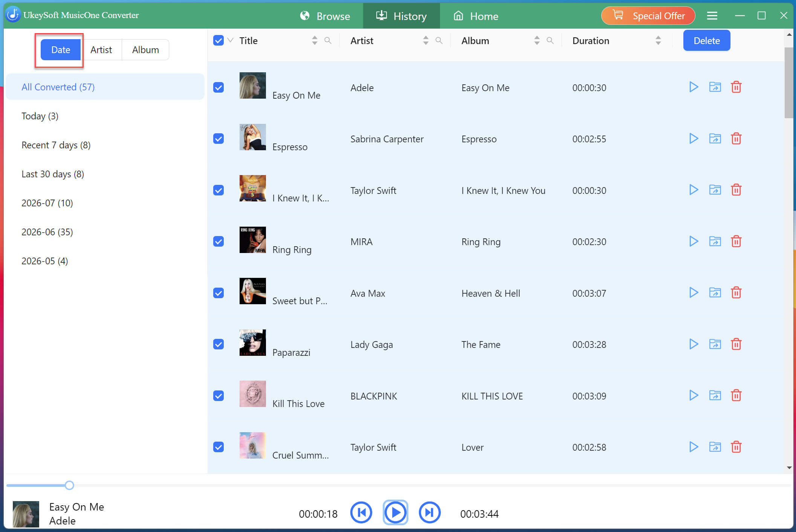Image resolution: width=796 pixels, height=532 pixels.
Task: Open the History tab
Action: [401, 16]
